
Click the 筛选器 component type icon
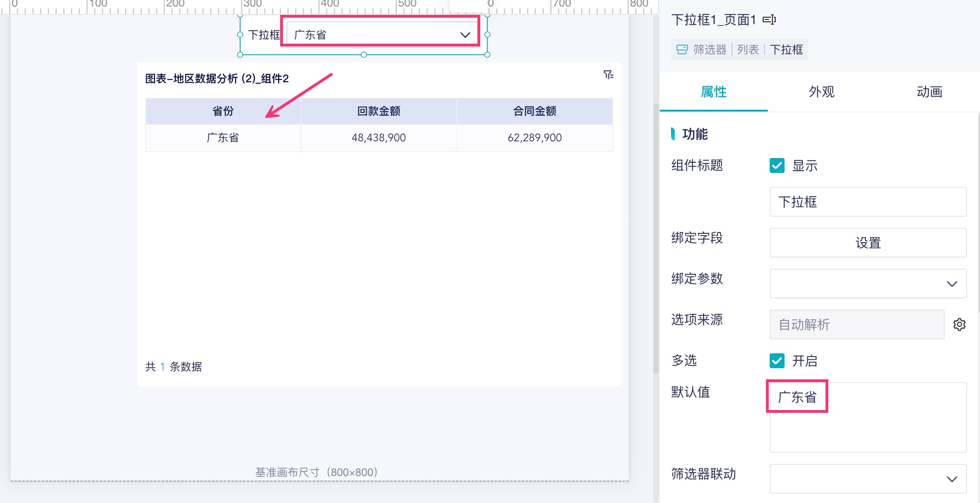click(682, 50)
